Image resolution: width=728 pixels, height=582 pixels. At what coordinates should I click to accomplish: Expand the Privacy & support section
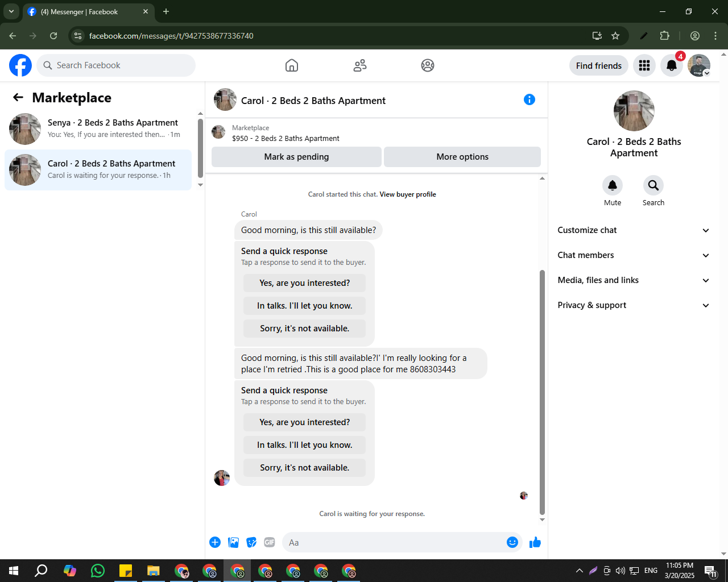click(x=634, y=305)
